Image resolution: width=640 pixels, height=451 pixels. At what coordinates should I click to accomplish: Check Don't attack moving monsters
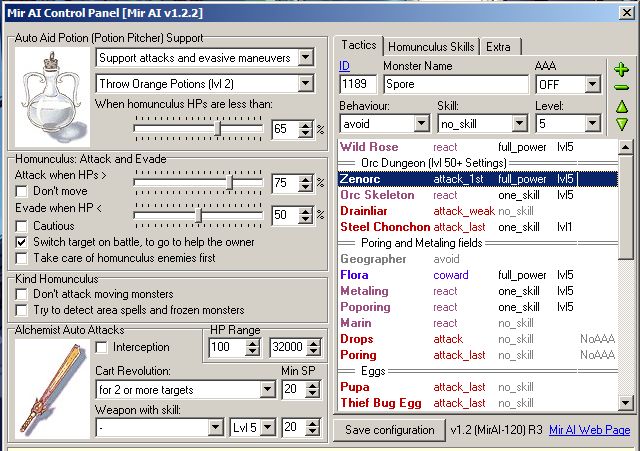tap(23, 294)
